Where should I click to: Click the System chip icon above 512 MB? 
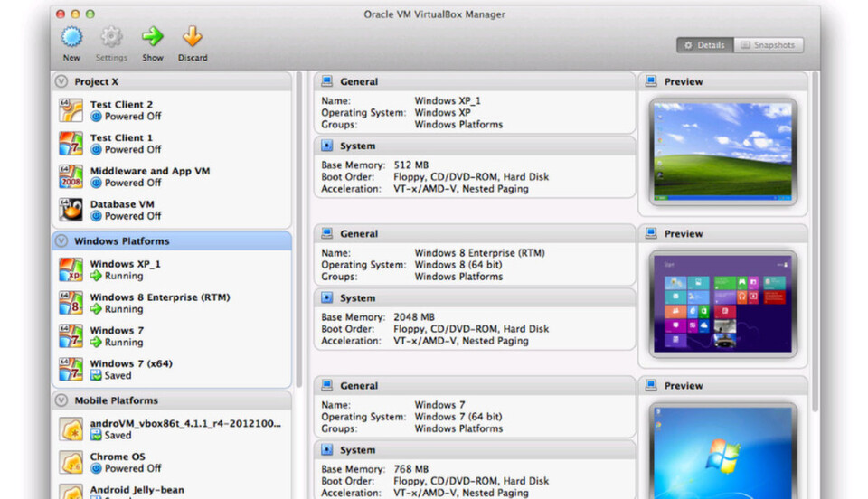click(327, 146)
